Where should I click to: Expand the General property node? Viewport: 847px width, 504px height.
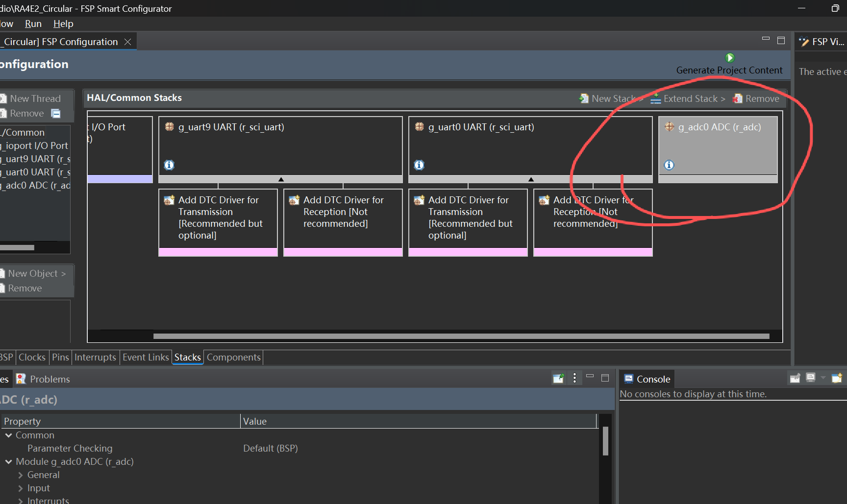pyautogui.click(x=20, y=475)
